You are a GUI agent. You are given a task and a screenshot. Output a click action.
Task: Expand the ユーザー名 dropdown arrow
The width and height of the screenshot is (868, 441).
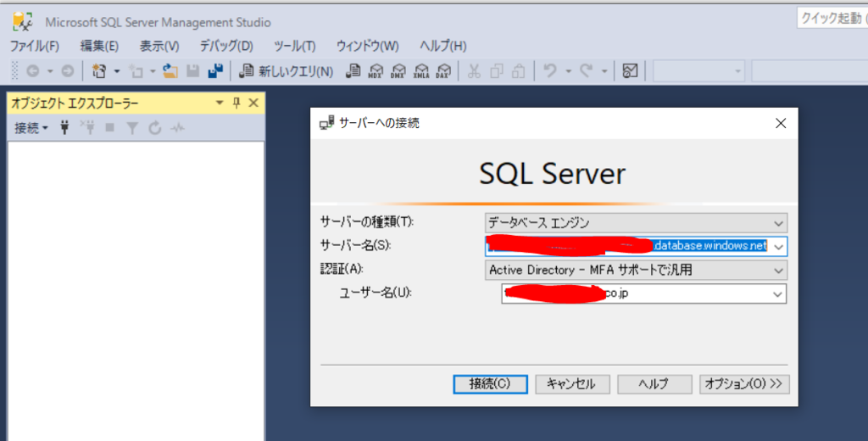pyautogui.click(x=778, y=294)
